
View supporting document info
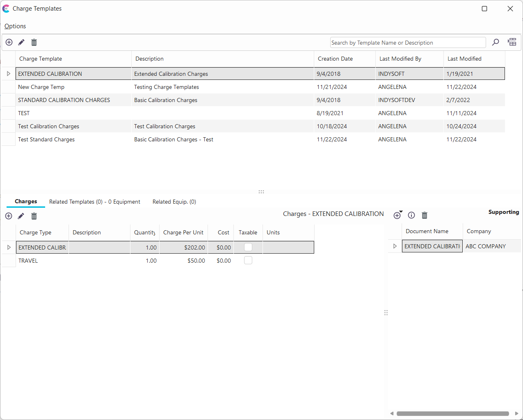(x=411, y=215)
